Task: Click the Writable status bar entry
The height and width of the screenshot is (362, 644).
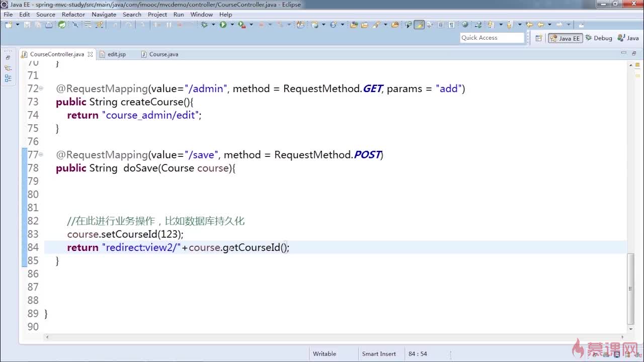Action: coord(325,354)
